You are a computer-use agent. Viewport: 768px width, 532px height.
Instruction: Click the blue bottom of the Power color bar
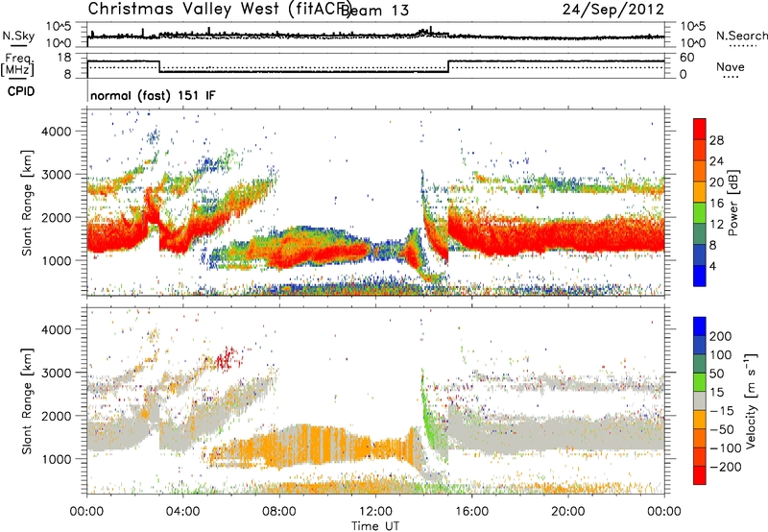[700, 276]
